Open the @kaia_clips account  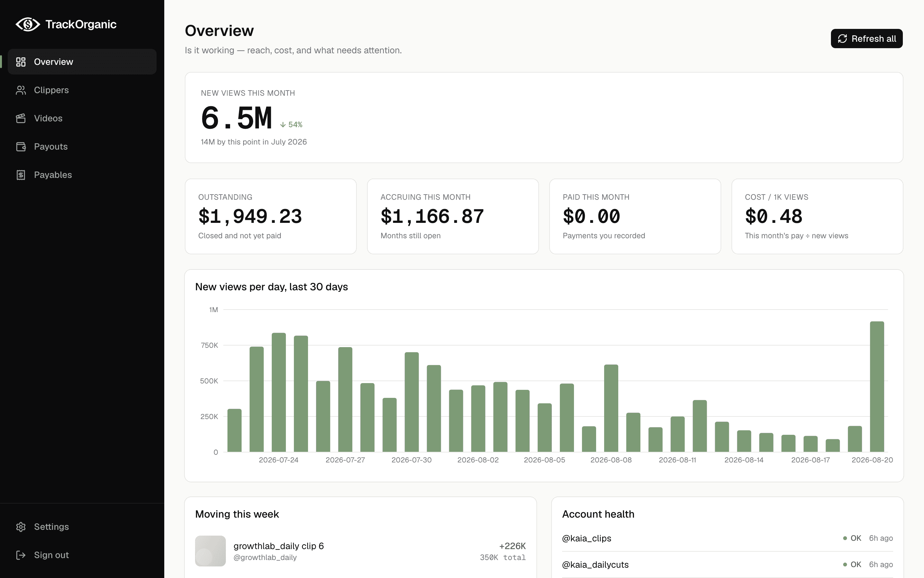coord(586,538)
